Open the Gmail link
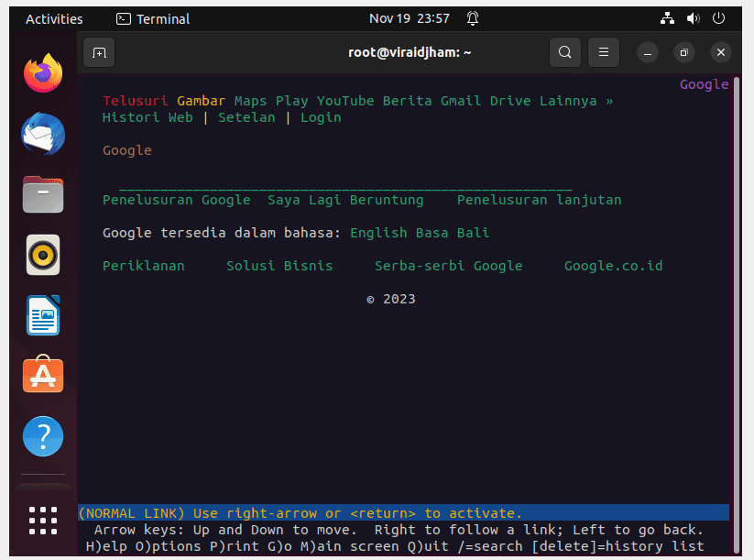The width and height of the screenshot is (754, 560). tap(461, 101)
